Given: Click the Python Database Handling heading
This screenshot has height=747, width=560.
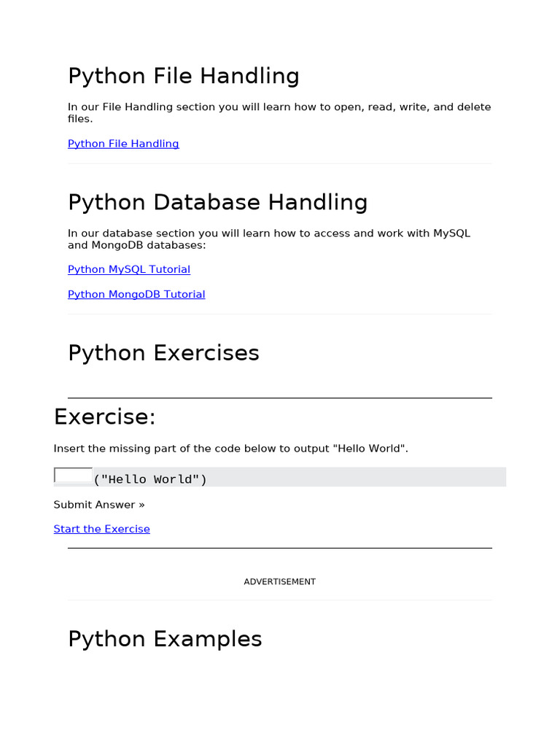Looking at the screenshot, I should [217, 202].
